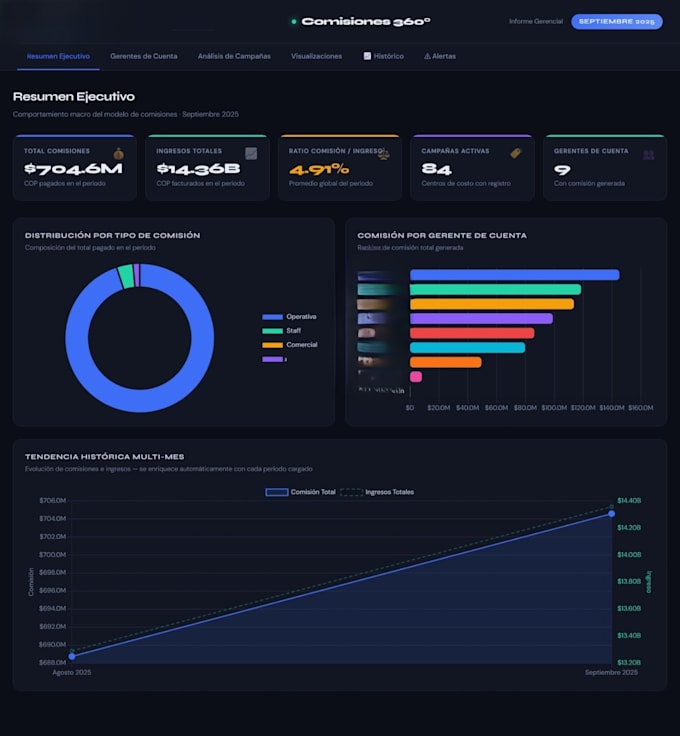Click the scales icon on Ratio Comisión card
The height and width of the screenshot is (736, 680).
[384, 153]
